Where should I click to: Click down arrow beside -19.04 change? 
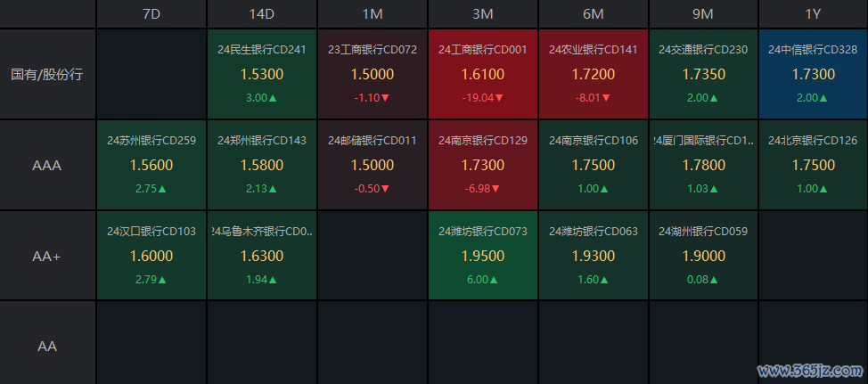497,98
